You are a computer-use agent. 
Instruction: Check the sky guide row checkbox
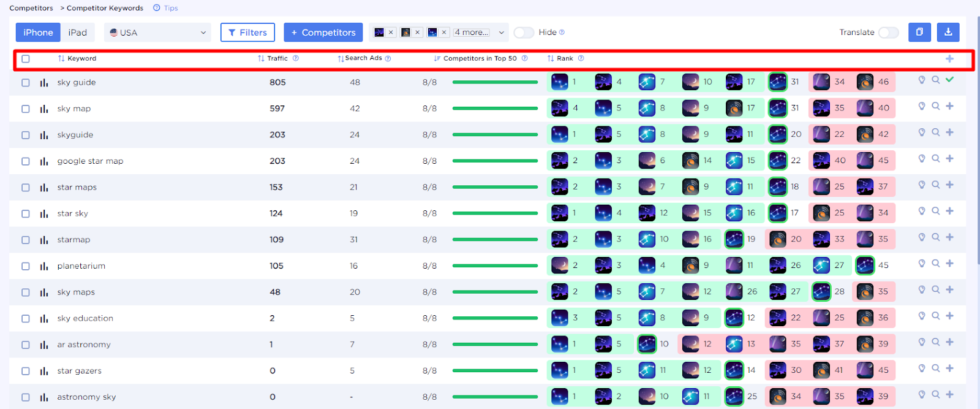coord(26,83)
